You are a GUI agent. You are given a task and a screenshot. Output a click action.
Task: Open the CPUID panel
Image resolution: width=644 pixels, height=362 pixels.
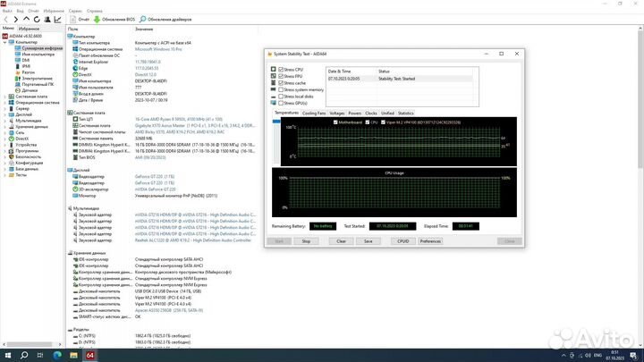tap(402, 241)
